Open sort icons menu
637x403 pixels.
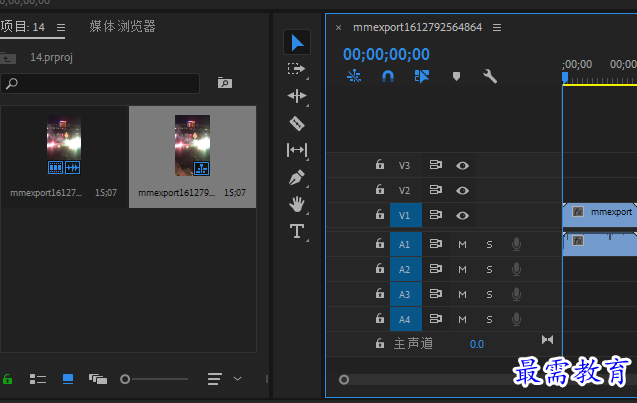tap(214, 379)
